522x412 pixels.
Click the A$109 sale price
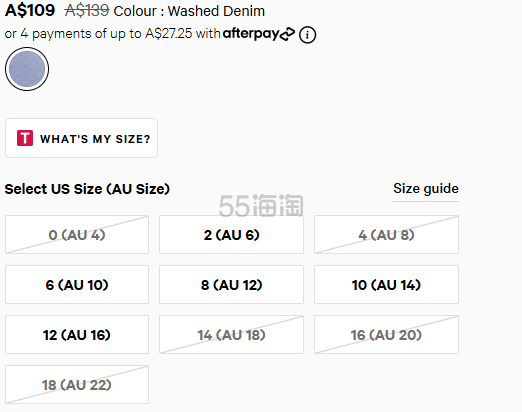tap(30, 10)
